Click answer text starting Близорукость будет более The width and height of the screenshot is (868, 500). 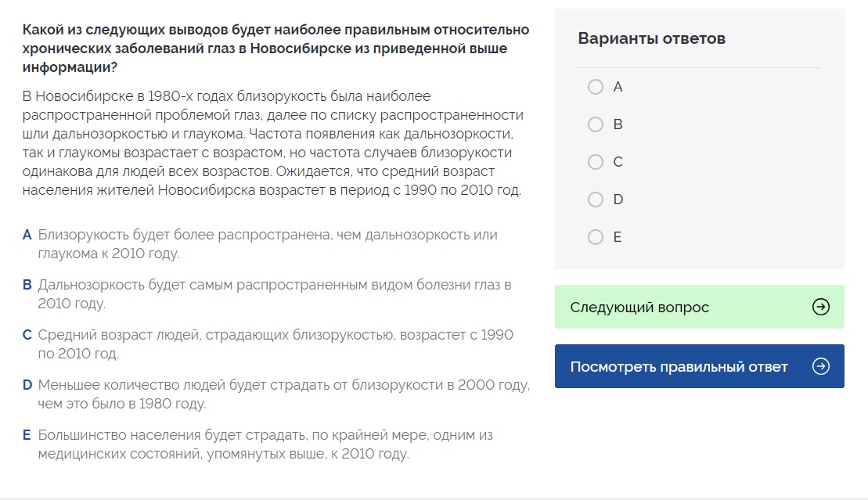click(268, 244)
